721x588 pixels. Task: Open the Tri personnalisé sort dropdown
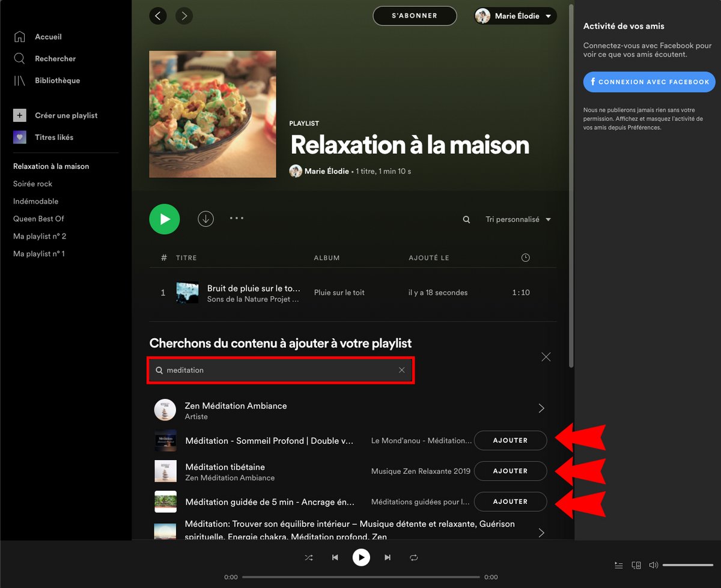coord(518,220)
